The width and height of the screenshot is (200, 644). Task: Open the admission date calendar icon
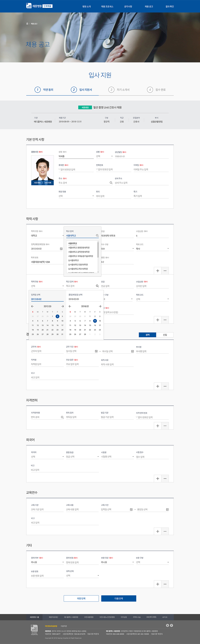(x=61, y=249)
